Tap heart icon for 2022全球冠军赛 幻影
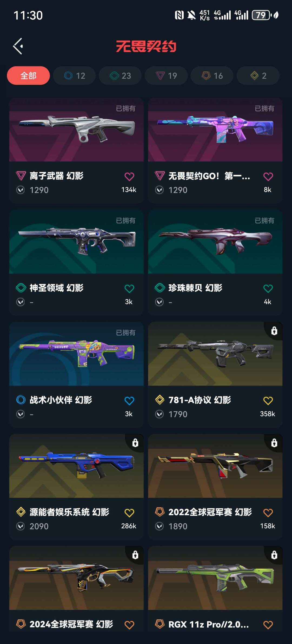Screen dimensions: 292x644 coord(268,513)
